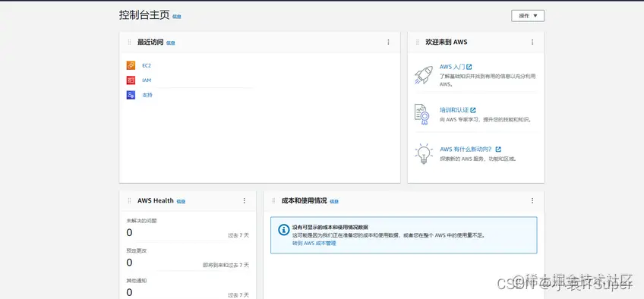Click the 未解决的问题 count of 0
This screenshot has width=644, height=299.
[129, 232]
